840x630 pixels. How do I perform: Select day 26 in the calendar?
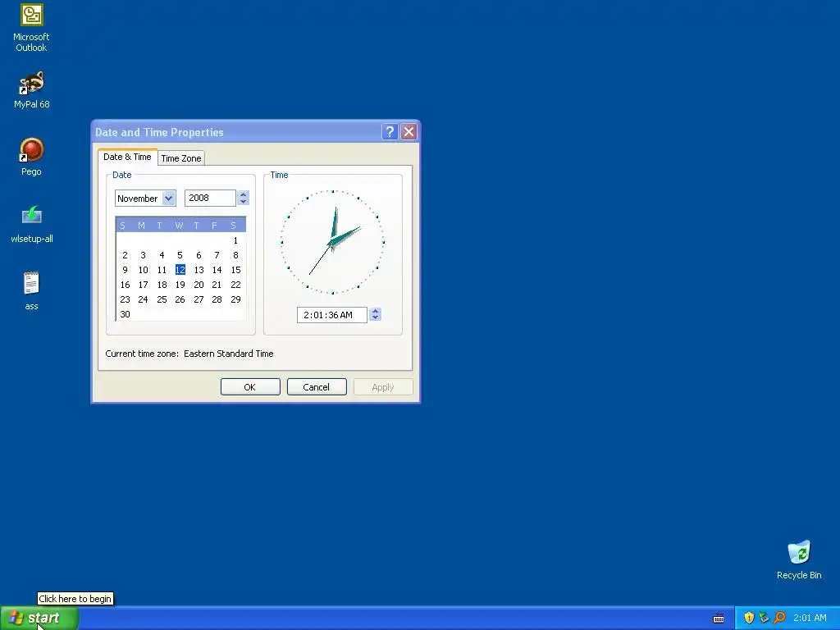click(x=180, y=299)
